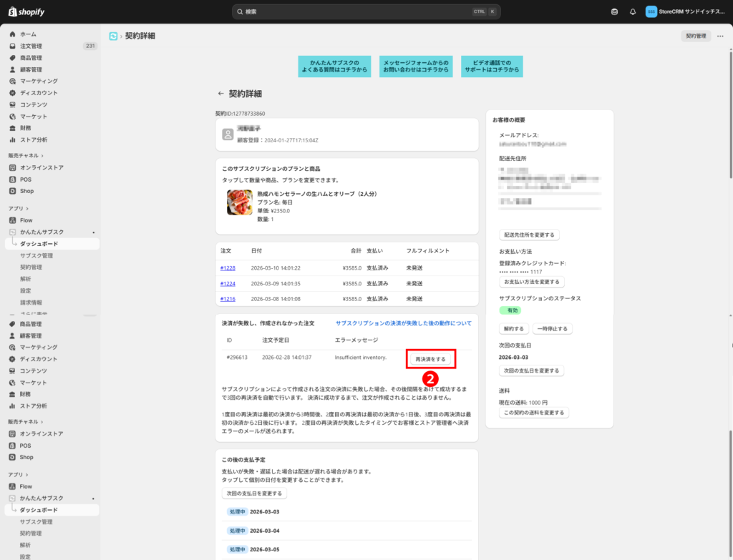Viewport: 733px width, 560px height.
Task: Focus the 検索 search field
Action: pyautogui.click(x=358, y=11)
